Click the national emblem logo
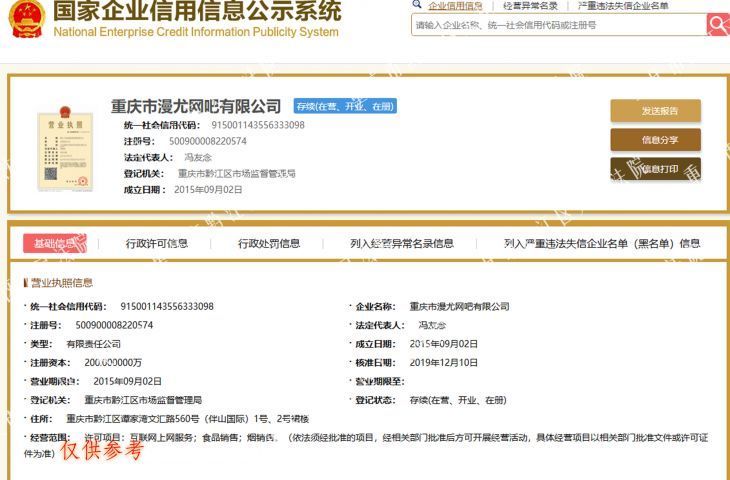The width and height of the screenshot is (730, 480). (27, 19)
